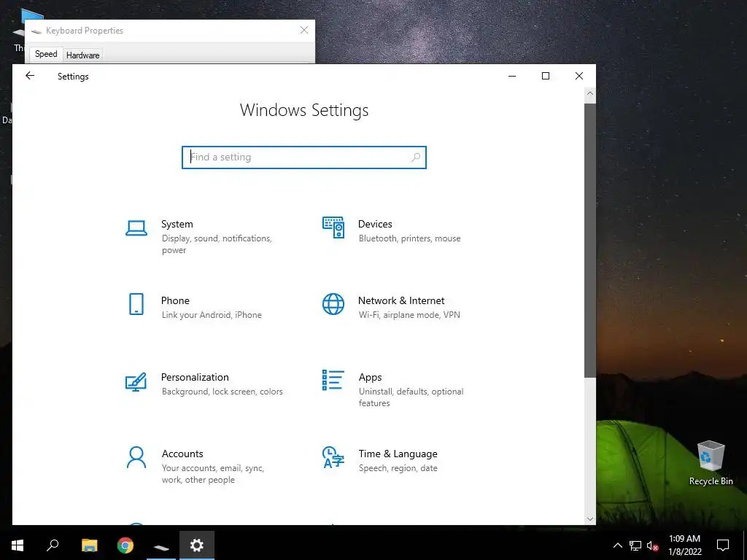Open the Network & Internet globe icon

[x=333, y=304]
